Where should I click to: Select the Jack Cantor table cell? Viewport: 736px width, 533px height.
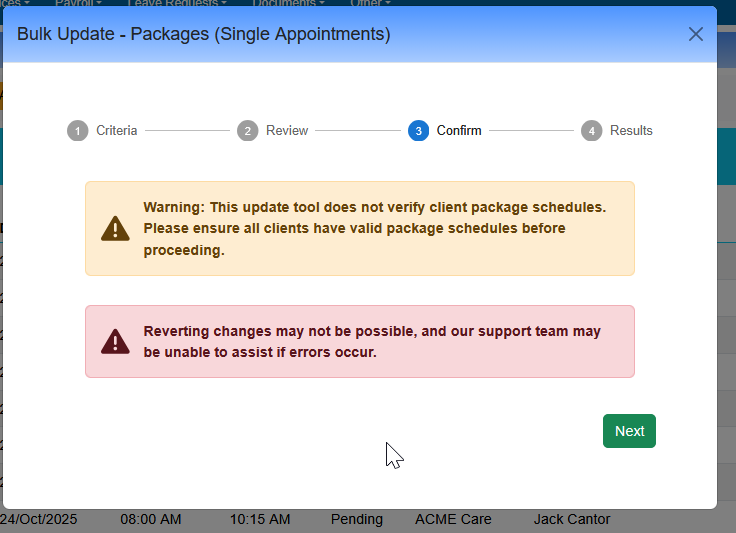tap(571, 520)
